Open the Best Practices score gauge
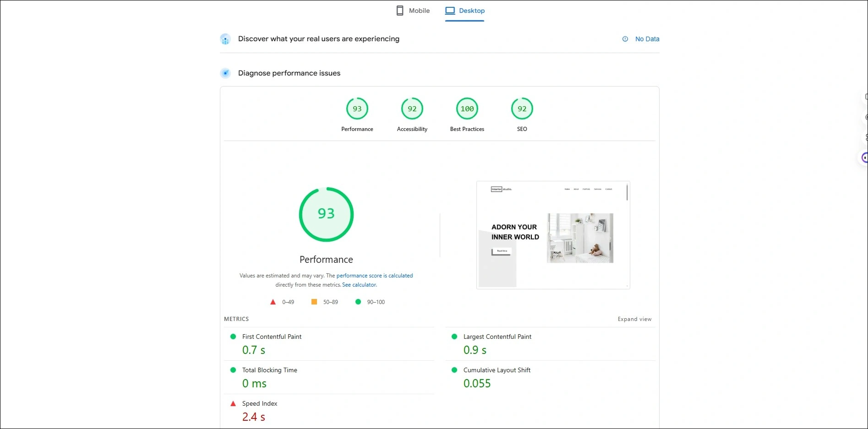The image size is (868, 429). point(467,109)
